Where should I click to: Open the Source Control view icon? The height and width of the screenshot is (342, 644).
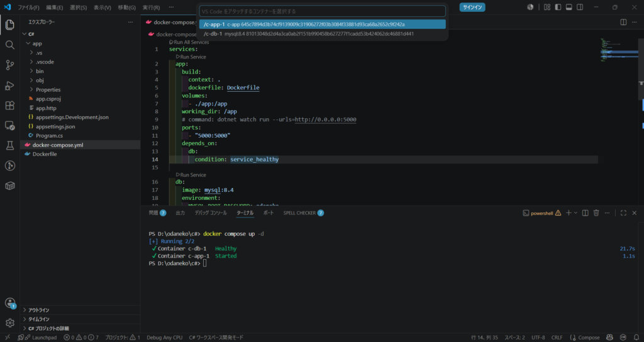coord(10,65)
